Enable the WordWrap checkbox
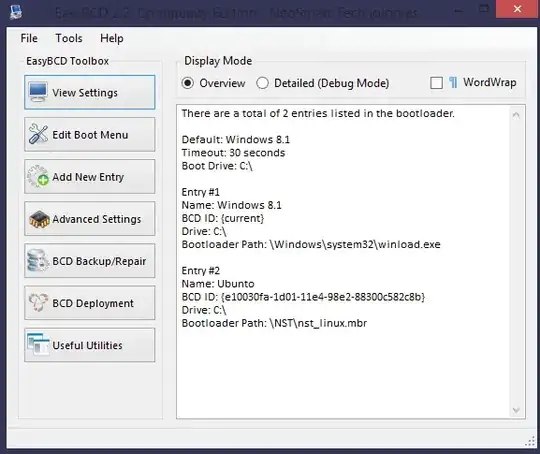Screen dimensions: 540x454 436,83
